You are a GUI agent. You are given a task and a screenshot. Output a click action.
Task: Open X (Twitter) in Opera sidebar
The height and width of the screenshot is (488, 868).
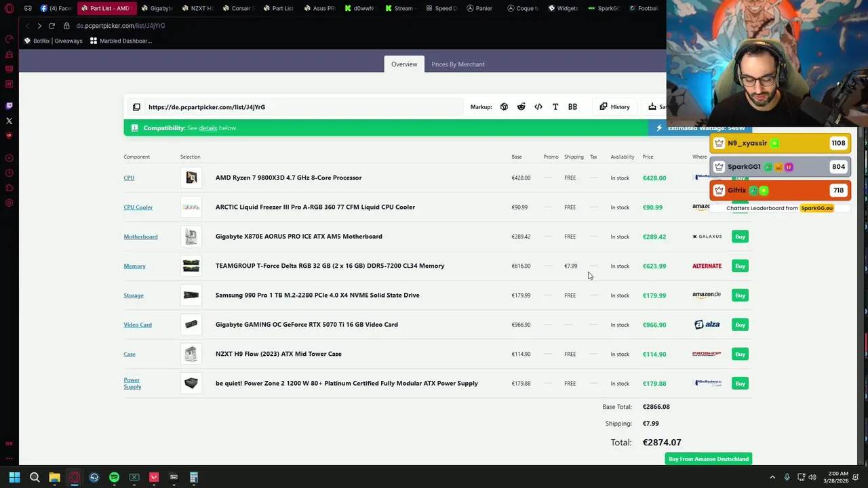click(x=9, y=121)
